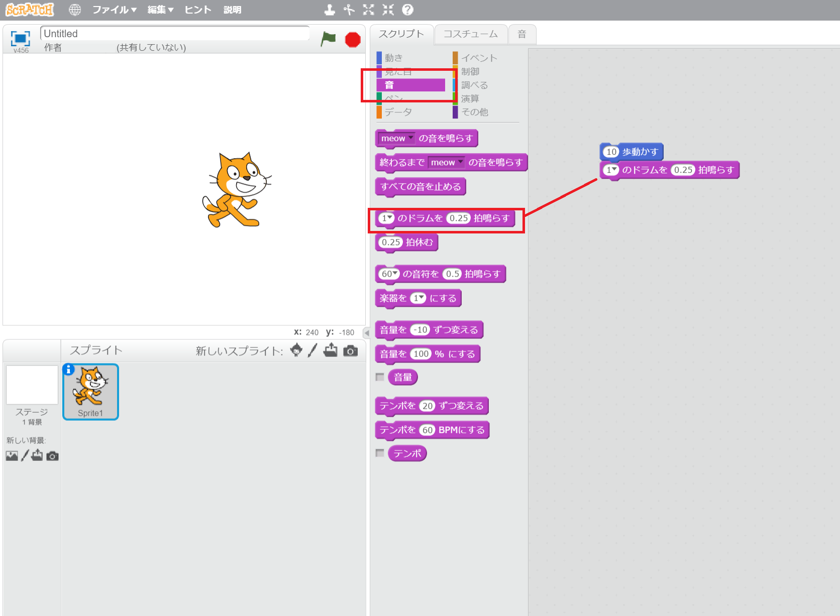Edit 10 value in 歩動かす block
The image size is (840, 616).
tap(611, 152)
